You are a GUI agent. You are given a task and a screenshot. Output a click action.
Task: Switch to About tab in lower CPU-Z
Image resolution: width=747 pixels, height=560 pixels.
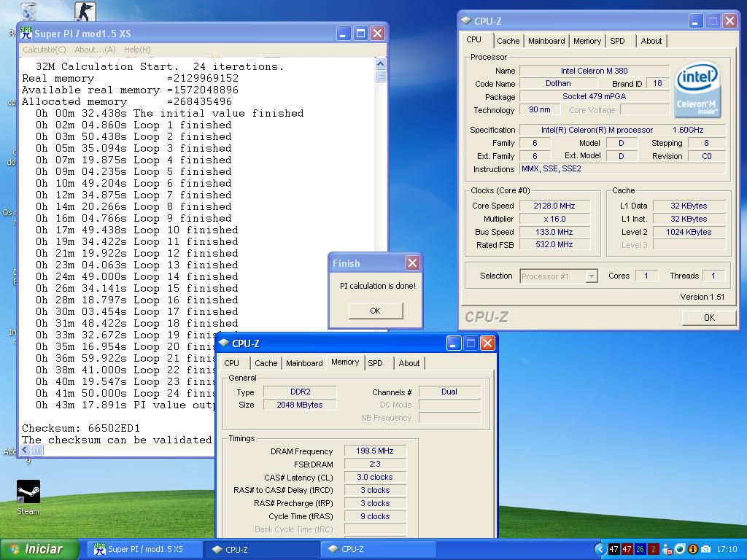coord(409,363)
